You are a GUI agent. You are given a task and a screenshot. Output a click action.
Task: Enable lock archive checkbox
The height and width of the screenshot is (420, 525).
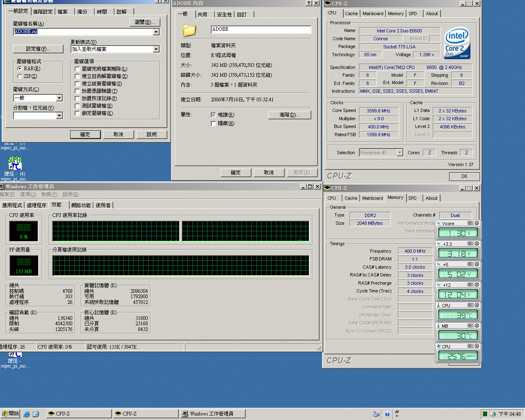click(x=77, y=113)
